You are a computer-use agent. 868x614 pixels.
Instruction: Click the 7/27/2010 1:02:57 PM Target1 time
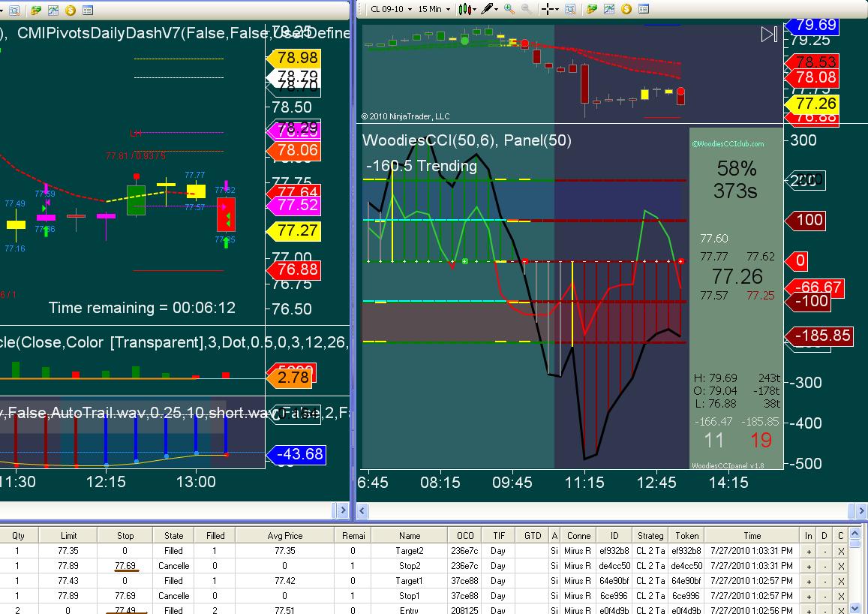tap(752, 581)
